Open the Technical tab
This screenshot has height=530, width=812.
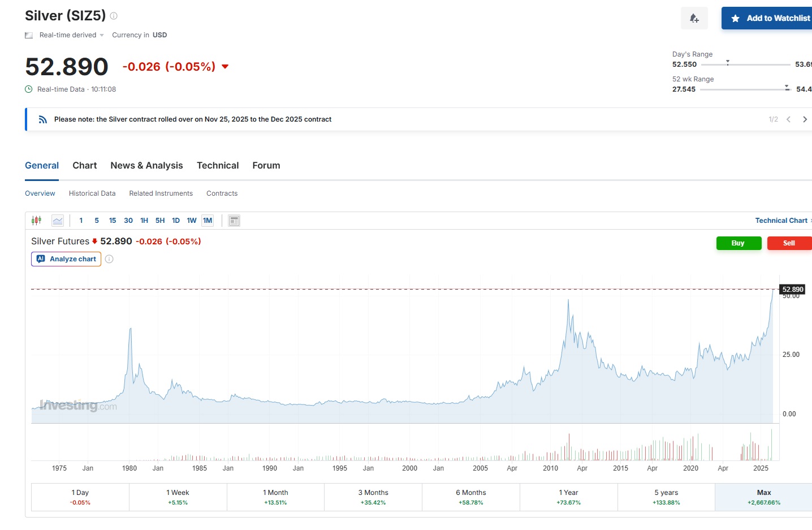pyautogui.click(x=218, y=166)
